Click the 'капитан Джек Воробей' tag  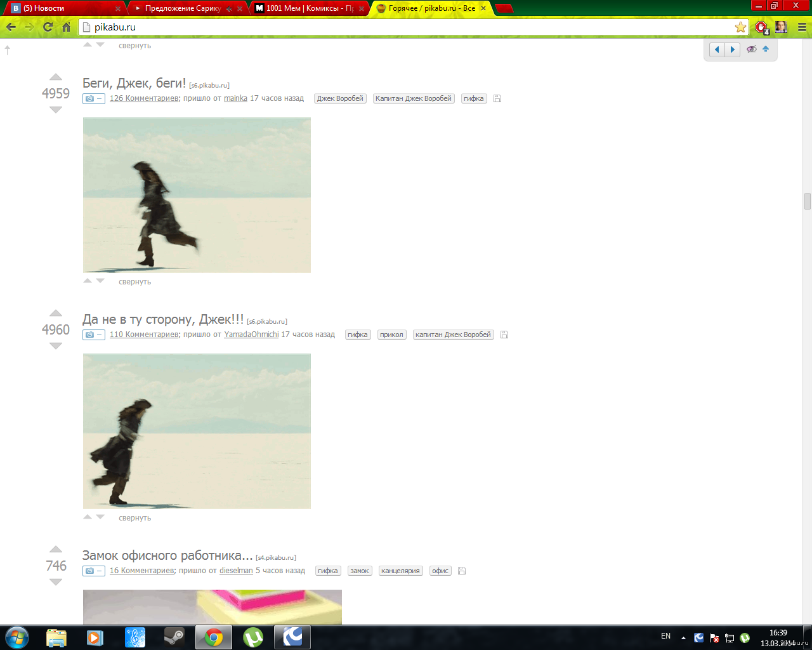453,335
